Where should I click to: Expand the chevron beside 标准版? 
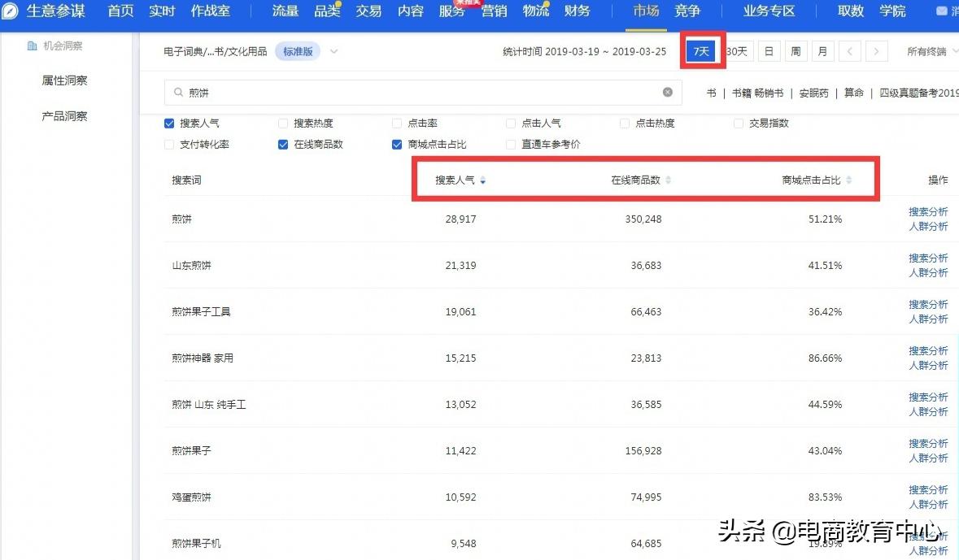(x=333, y=50)
